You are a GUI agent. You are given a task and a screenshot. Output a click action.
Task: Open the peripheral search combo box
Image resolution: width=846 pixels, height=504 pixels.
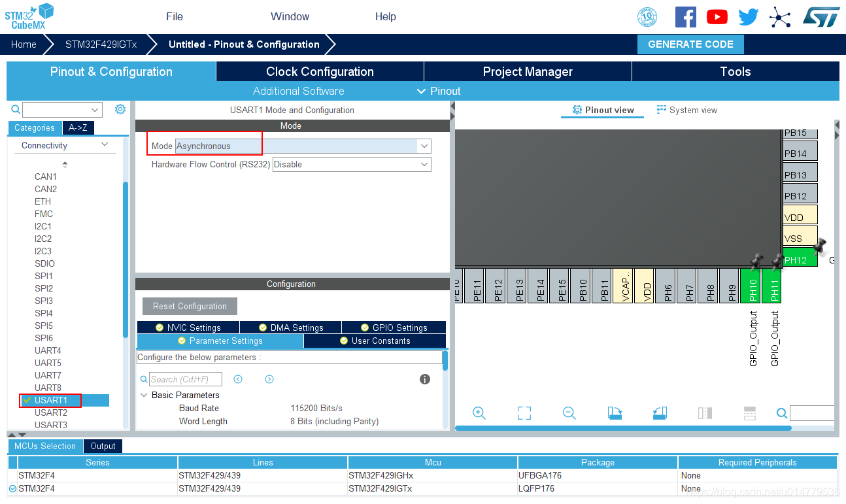coord(62,110)
